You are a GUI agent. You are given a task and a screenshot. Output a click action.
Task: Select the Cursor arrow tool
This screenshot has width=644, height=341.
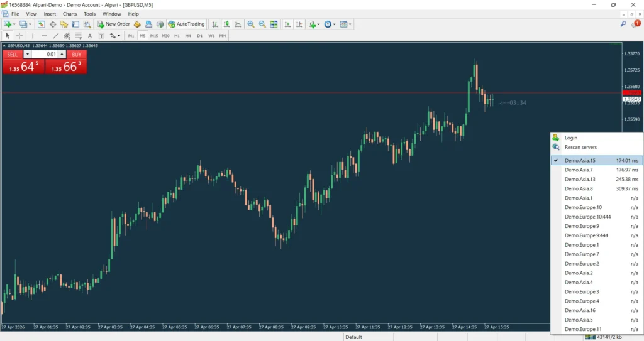[8, 36]
